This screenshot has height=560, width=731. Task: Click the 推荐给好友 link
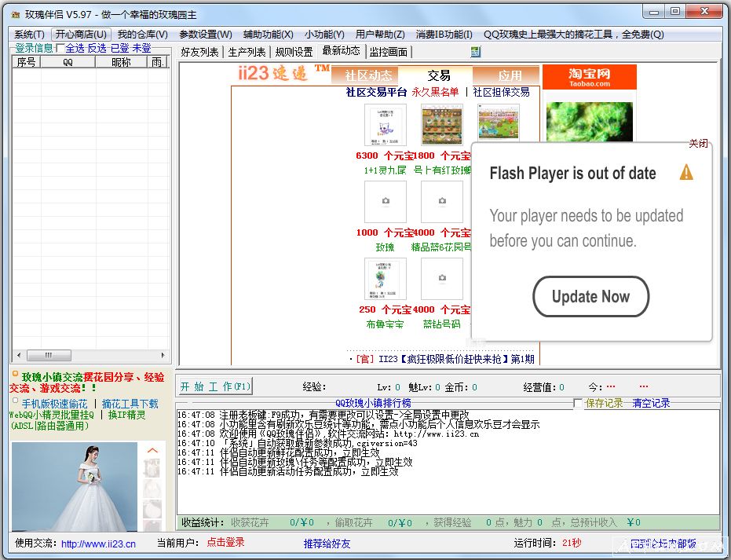click(x=327, y=544)
